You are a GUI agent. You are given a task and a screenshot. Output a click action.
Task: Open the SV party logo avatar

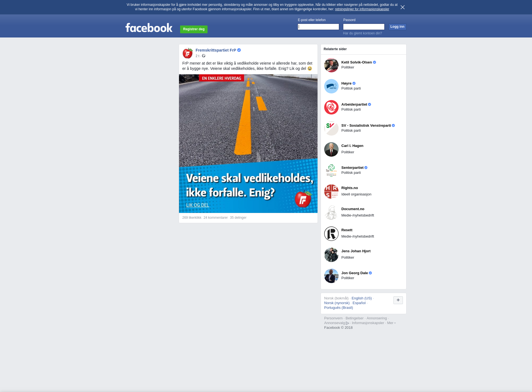click(331, 128)
